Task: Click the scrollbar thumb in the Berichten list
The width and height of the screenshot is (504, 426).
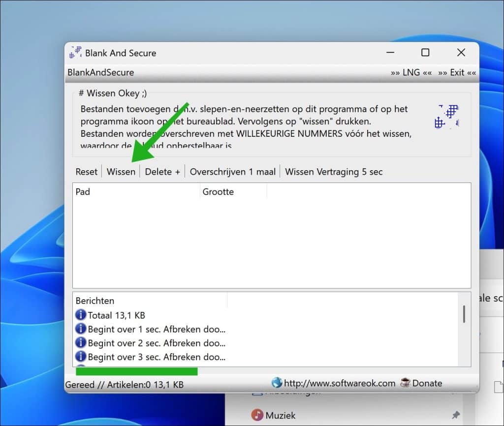Action: 464,314
